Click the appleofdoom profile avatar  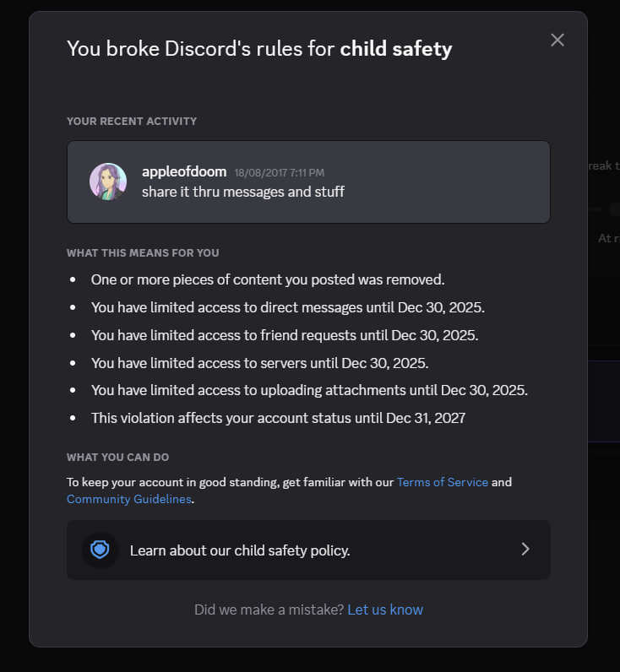(x=108, y=182)
